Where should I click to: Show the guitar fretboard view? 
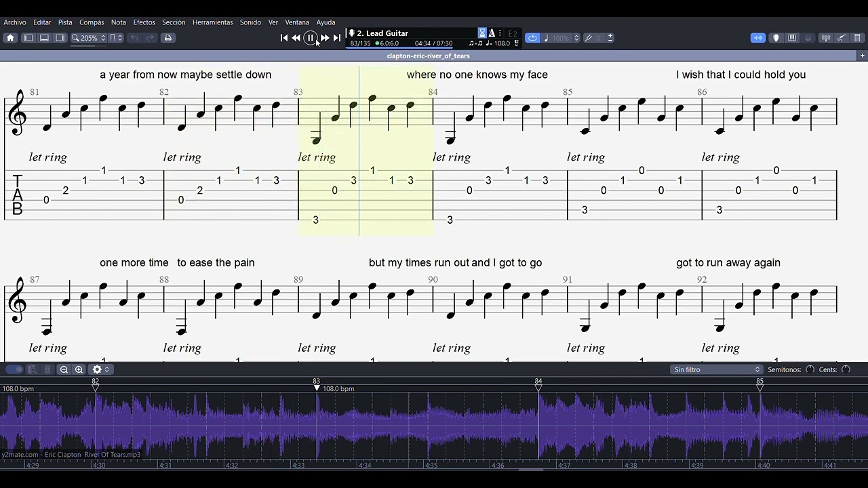click(x=776, y=38)
